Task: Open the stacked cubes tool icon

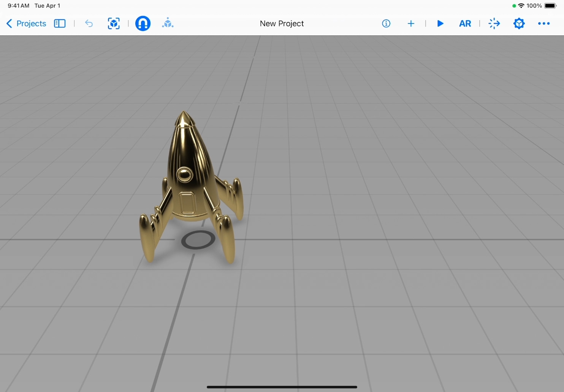Action: coord(168,24)
